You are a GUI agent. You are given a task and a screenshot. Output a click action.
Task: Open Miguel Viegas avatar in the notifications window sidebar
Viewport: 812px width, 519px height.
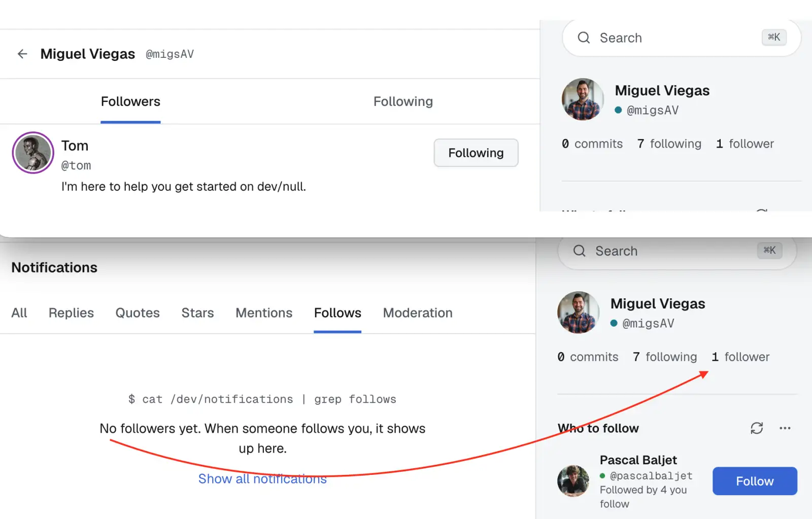point(578,312)
